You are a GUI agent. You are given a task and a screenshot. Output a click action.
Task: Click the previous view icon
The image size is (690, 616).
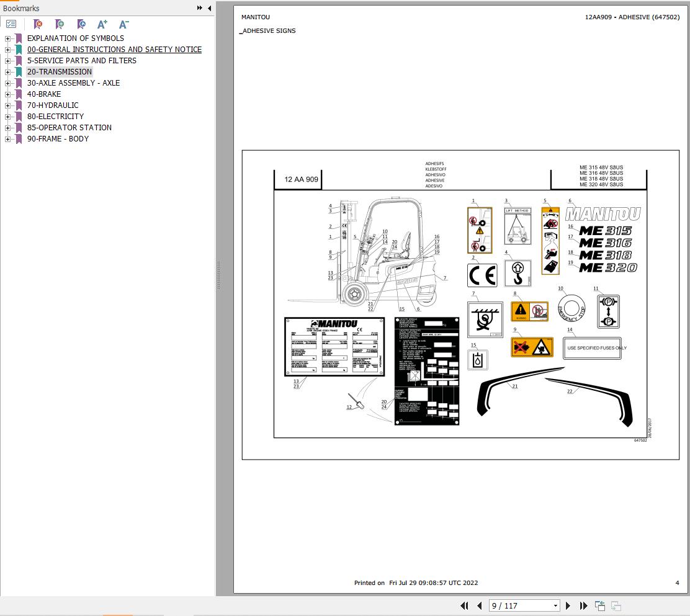point(600,606)
